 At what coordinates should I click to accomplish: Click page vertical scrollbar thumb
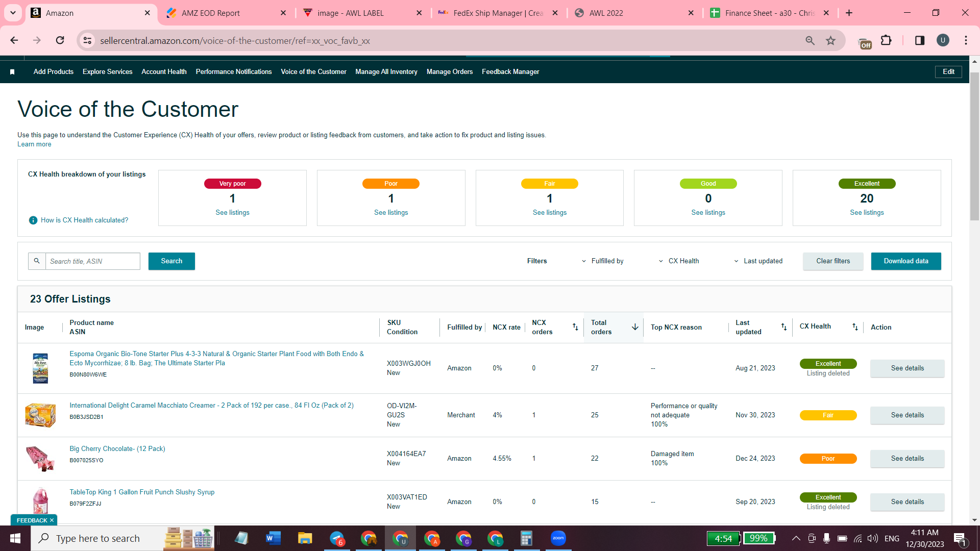click(974, 146)
